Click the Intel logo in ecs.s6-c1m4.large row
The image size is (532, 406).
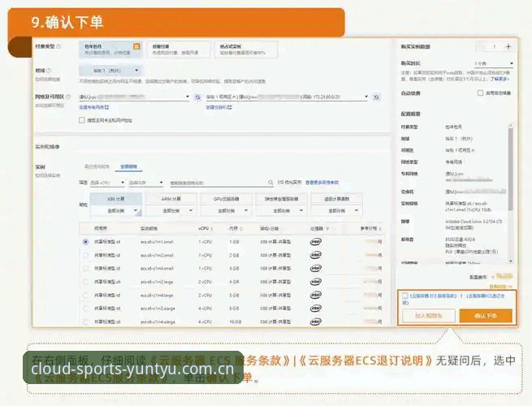[x=315, y=295]
